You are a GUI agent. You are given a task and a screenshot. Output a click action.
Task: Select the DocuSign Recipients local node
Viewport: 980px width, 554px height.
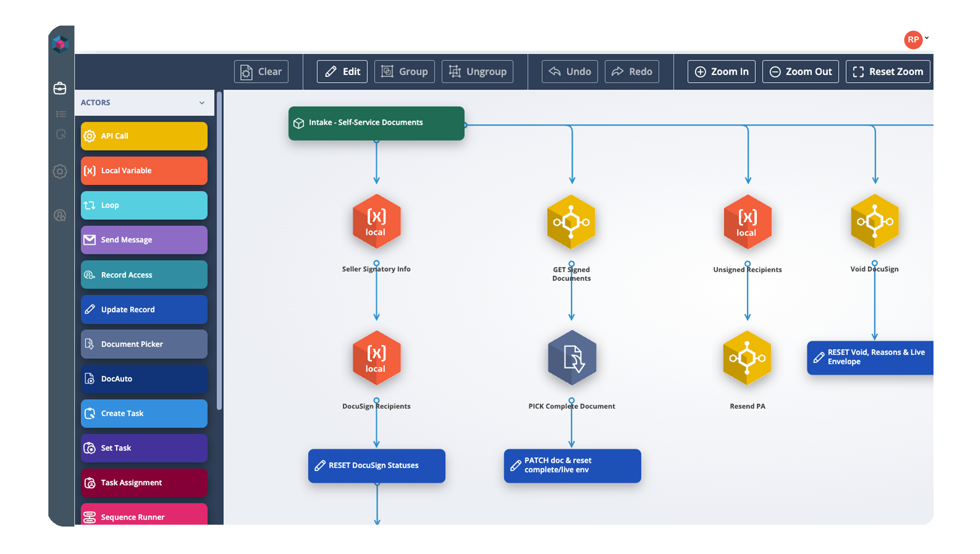pos(376,358)
